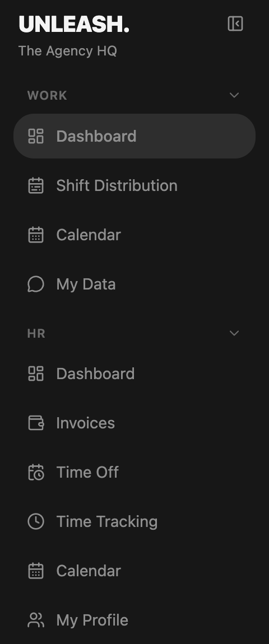Open Dashboard under WORK
The height and width of the screenshot is (644, 269).
tap(134, 136)
